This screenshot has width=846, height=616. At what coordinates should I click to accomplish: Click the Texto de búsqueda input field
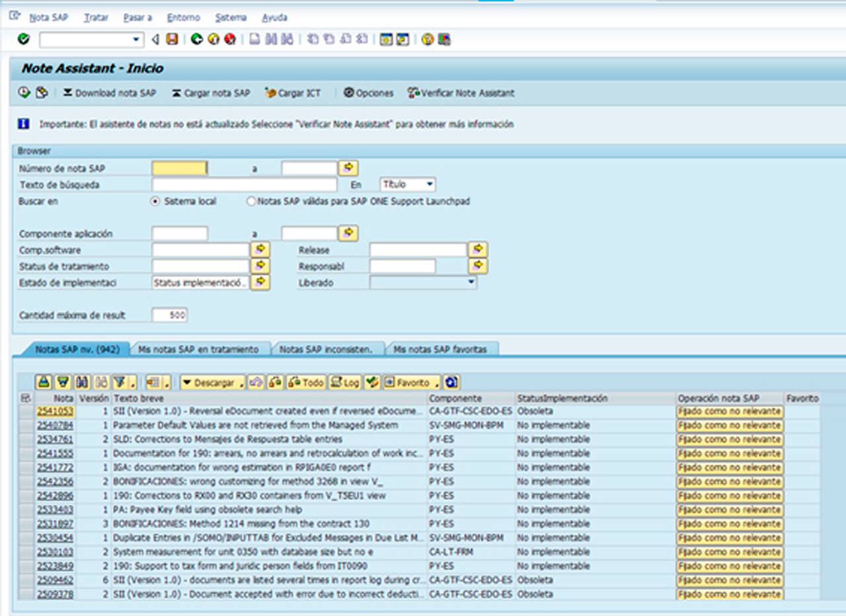(244, 185)
